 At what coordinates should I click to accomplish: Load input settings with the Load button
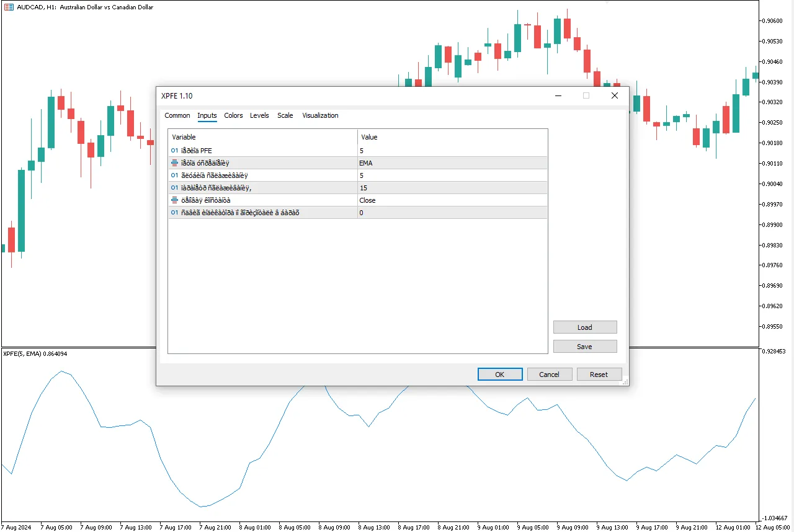tap(584, 327)
